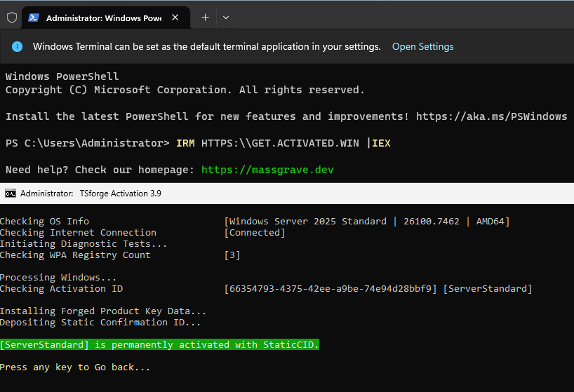574x392 pixels.
Task: Open a new tab with the plus button
Action: tap(206, 18)
